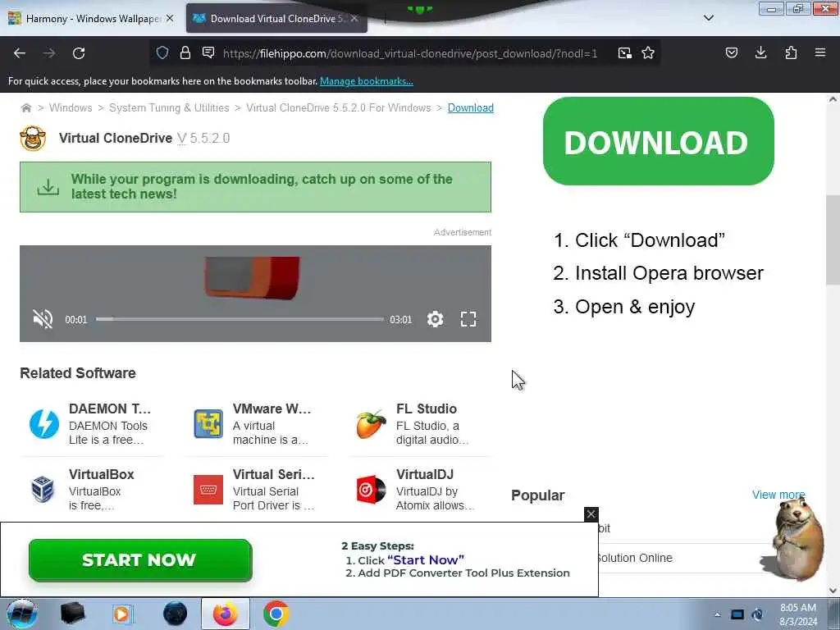The image size is (840, 630).
Task: Open the VirtualDJ icon
Action: [x=372, y=489]
